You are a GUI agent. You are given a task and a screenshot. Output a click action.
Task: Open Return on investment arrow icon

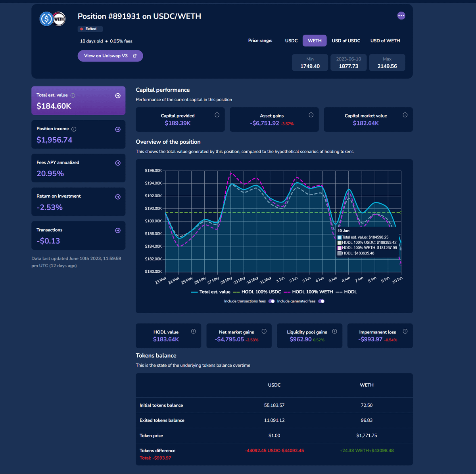coord(118,197)
